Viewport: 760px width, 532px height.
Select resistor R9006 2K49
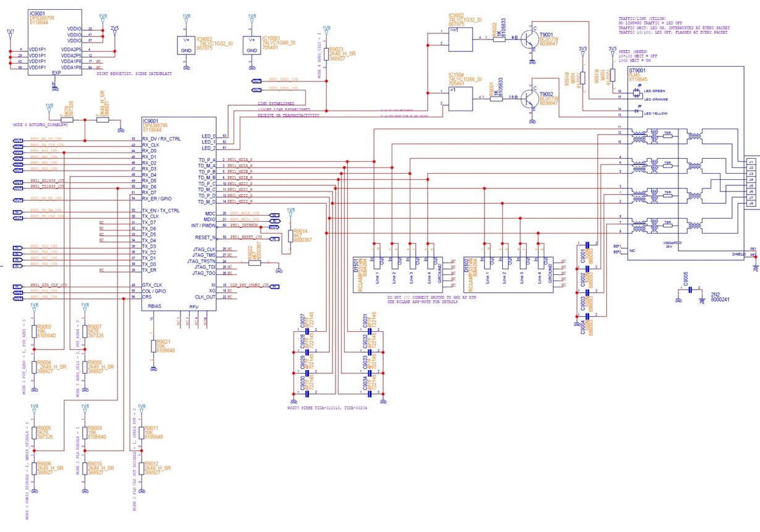34,468
